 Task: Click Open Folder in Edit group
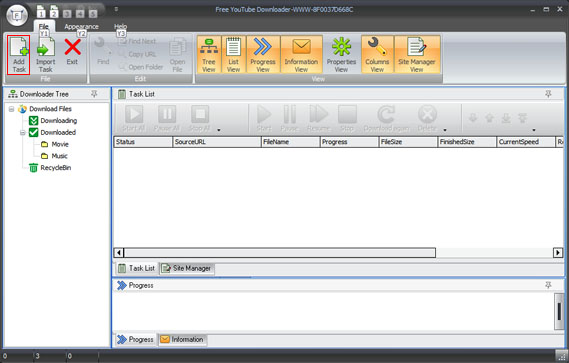141,67
